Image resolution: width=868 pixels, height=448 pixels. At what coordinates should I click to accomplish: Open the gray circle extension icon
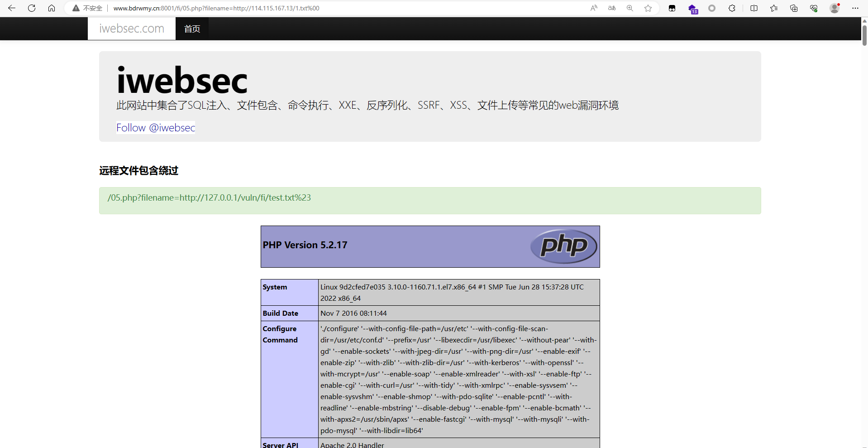click(x=712, y=8)
